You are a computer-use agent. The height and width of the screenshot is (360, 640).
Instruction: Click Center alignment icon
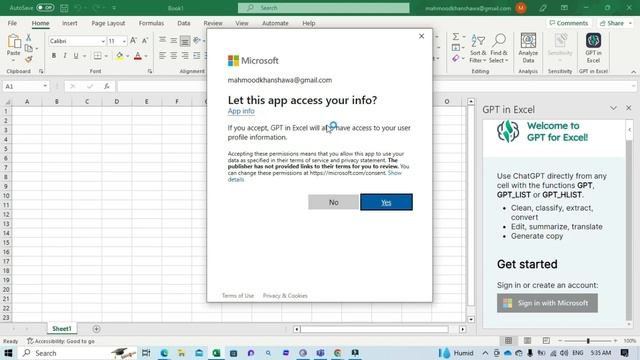pyautogui.click(x=174, y=56)
